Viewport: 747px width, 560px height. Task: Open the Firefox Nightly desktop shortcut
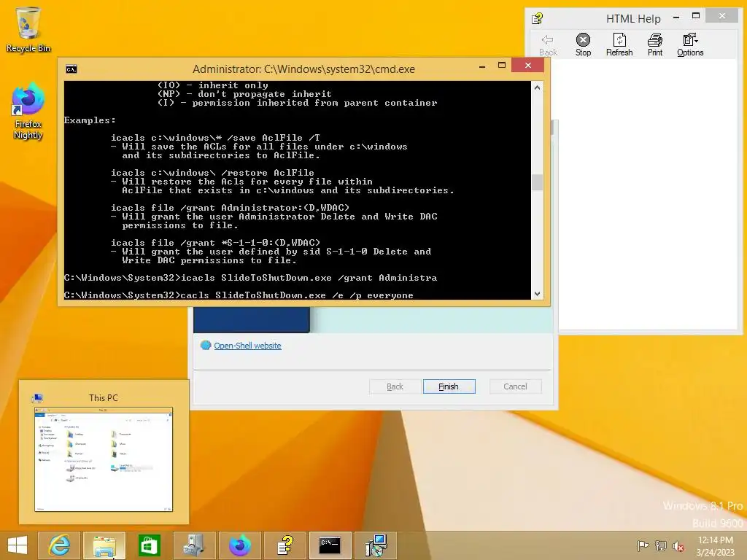(x=28, y=111)
